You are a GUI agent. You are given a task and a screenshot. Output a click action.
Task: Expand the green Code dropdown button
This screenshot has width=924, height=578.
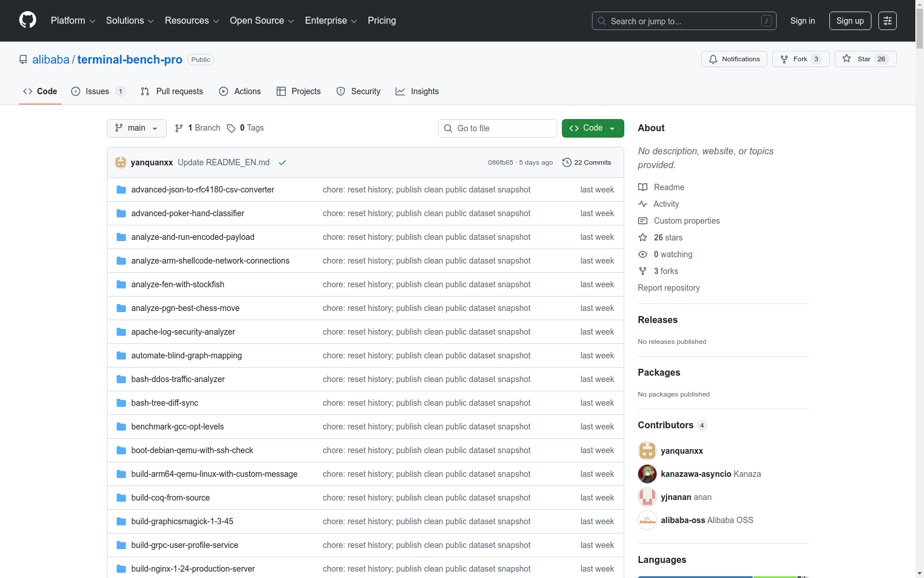[593, 128]
